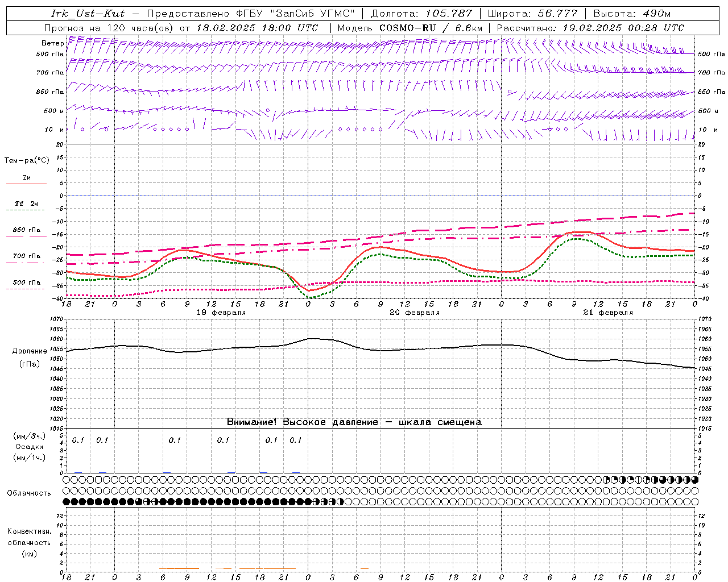Viewport: 728px width, 582px height.
Task: Select the 'Высота: 490м' elevation text
Action: point(632,14)
